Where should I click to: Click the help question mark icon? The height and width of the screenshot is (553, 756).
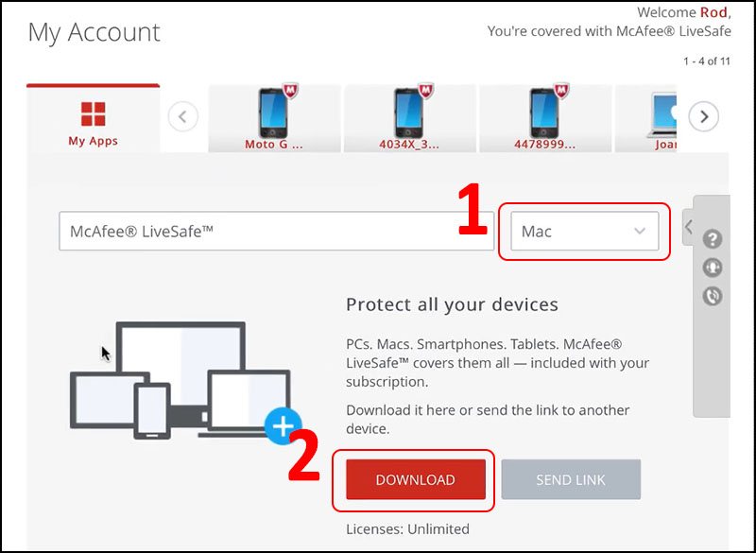713,239
